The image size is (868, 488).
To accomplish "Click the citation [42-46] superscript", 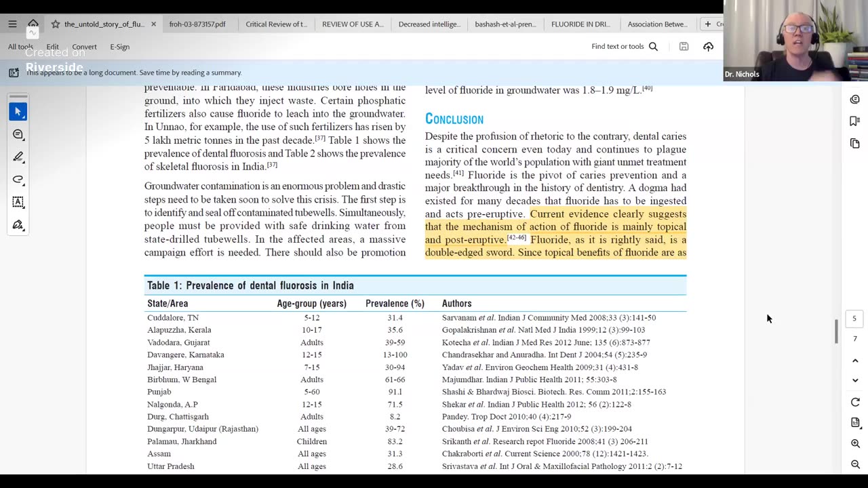I will click(x=517, y=237).
